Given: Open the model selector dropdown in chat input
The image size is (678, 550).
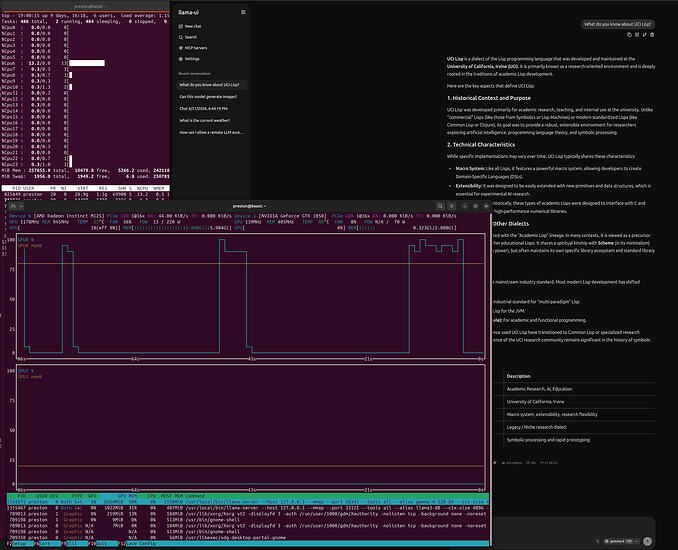Looking at the screenshot, I should (622, 541).
